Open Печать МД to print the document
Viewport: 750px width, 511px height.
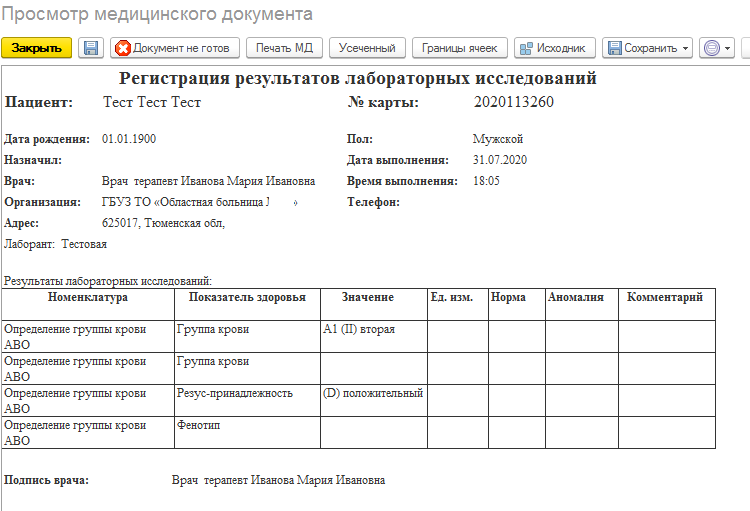[x=284, y=48]
